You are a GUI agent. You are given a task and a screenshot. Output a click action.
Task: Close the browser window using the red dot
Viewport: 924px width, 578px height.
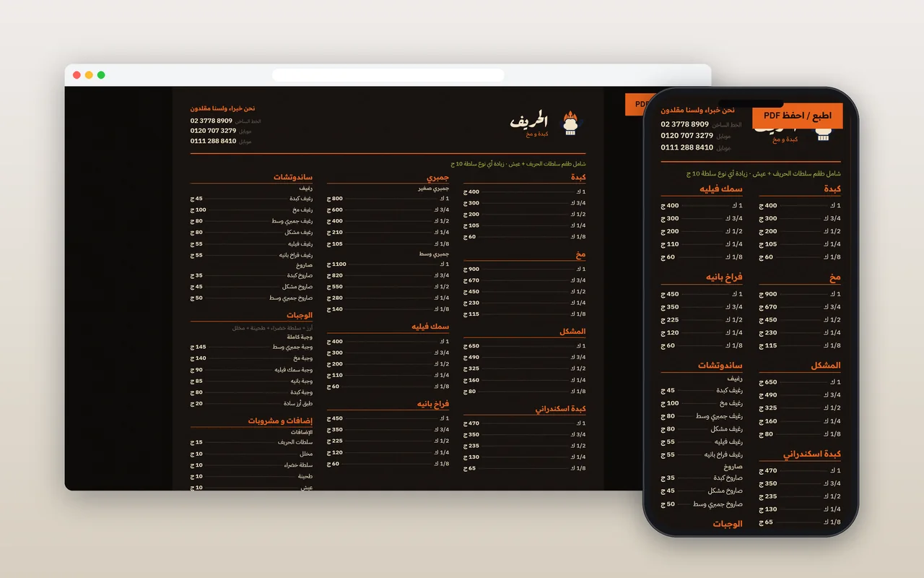tap(77, 75)
